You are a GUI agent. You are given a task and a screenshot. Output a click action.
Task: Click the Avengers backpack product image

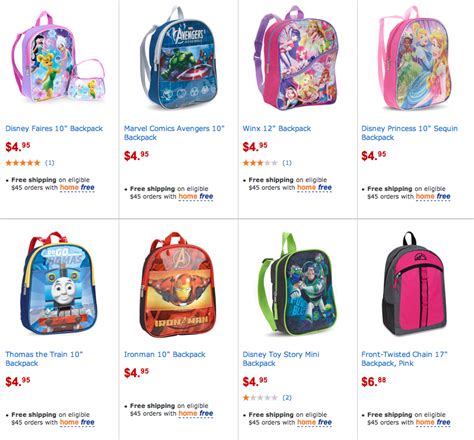179,58
